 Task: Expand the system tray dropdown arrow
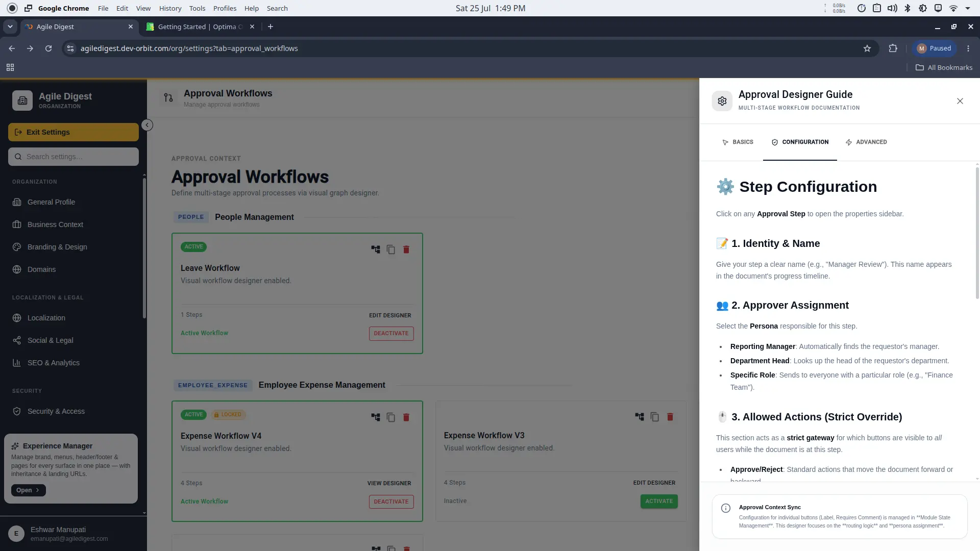[x=968, y=8]
